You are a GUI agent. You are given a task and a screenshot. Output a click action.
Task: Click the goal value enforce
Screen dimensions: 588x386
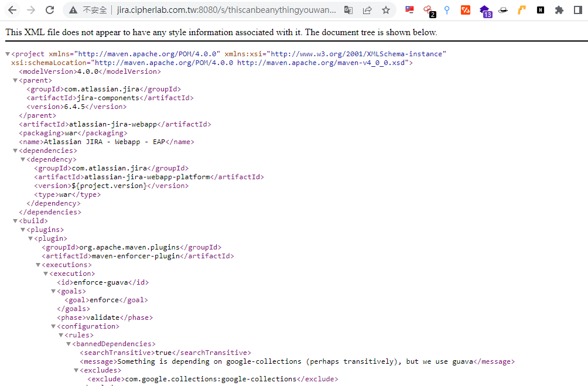click(104, 300)
